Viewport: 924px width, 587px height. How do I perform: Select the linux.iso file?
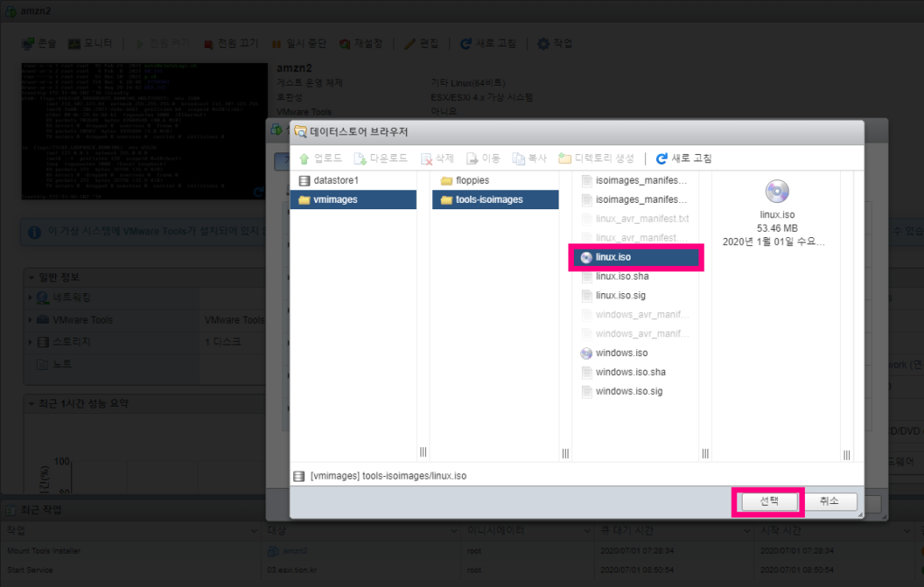(636, 257)
